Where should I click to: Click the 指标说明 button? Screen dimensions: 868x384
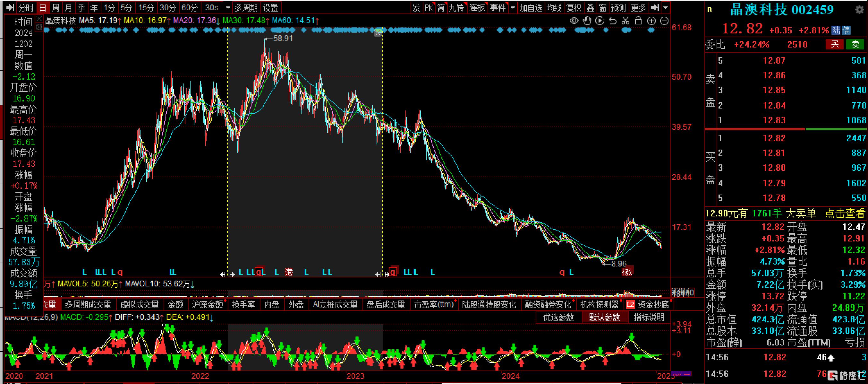(x=649, y=317)
